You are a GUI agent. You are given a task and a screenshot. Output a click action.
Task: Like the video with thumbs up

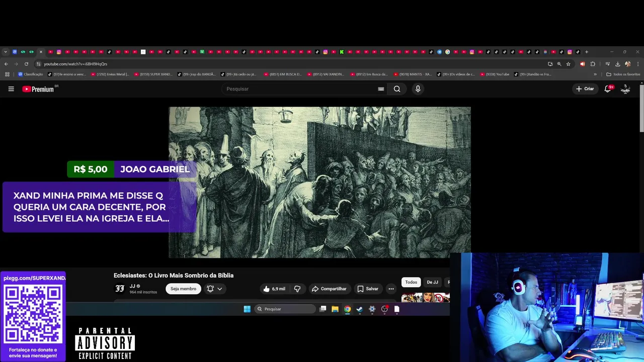pos(274,289)
